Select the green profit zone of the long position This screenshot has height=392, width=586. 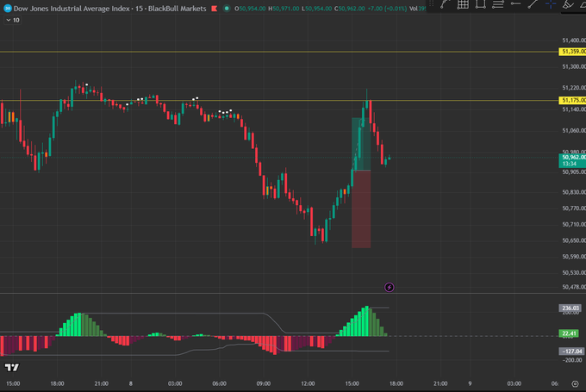(x=361, y=144)
